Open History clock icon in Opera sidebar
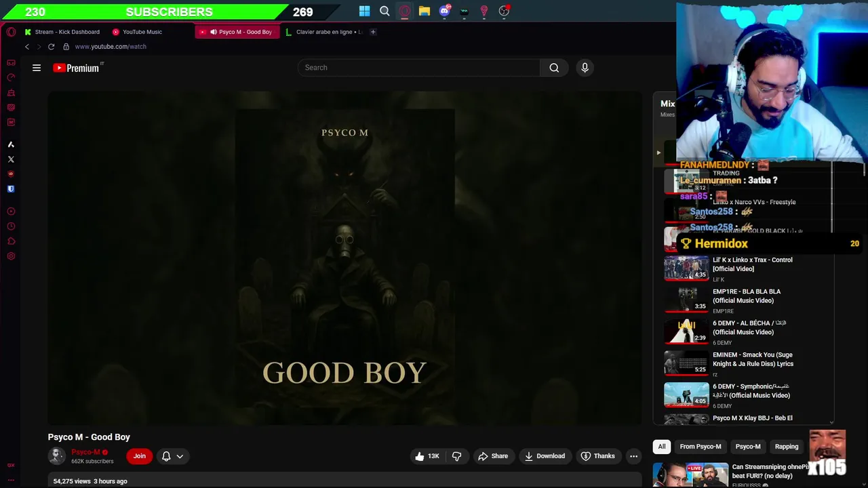The width and height of the screenshot is (868, 488). (11, 226)
